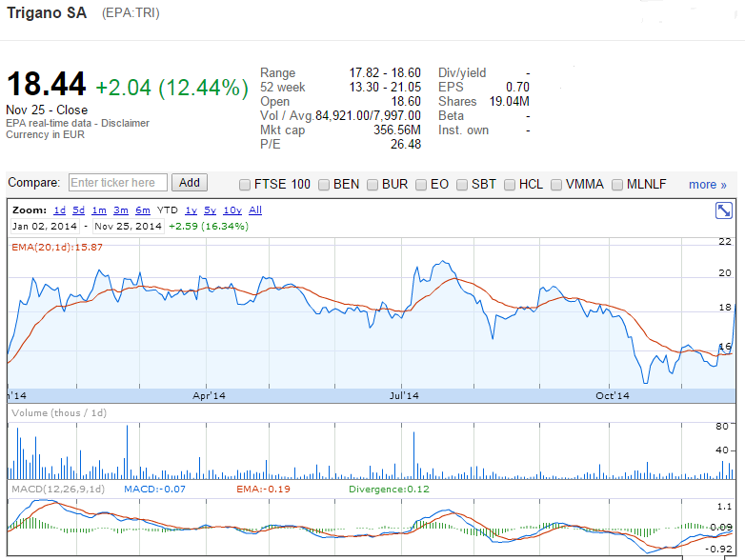The height and width of the screenshot is (560, 745).
Task: Enable BEN comparison checkbox
Action: pos(324,185)
